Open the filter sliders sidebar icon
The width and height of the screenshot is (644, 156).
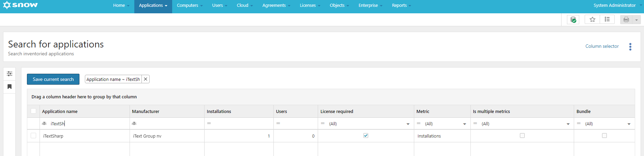click(10, 74)
